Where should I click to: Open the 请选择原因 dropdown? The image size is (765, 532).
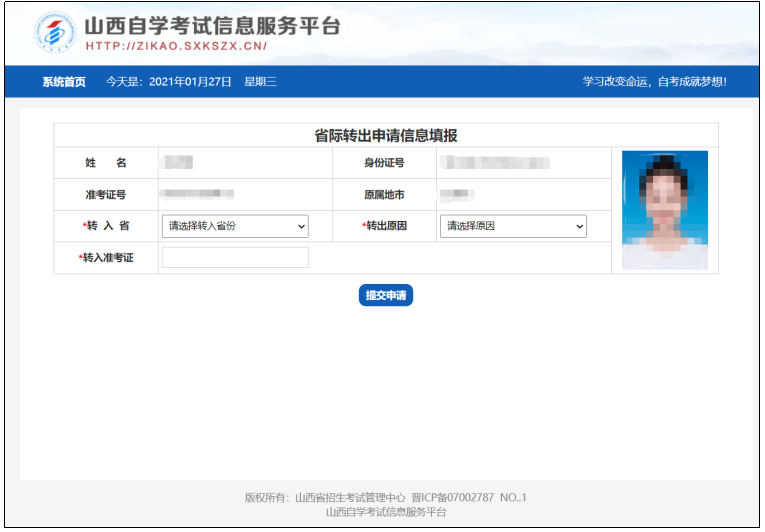tap(512, 226)
